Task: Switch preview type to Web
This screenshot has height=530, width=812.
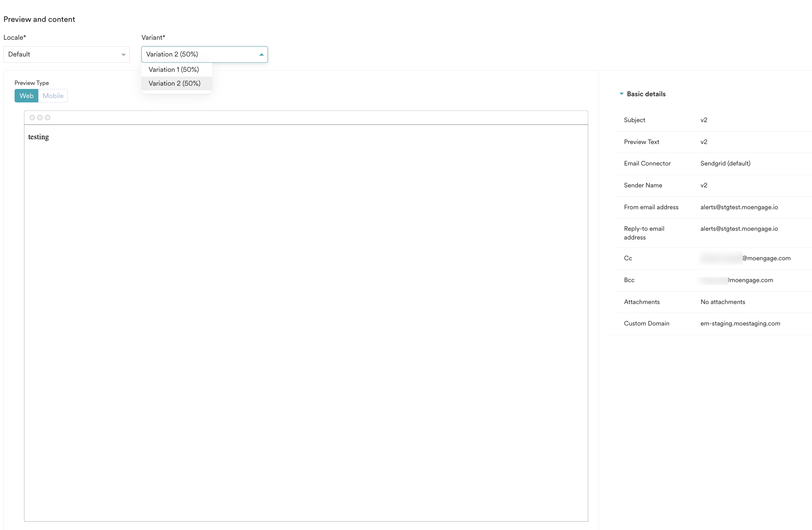Action: [26, 96]
